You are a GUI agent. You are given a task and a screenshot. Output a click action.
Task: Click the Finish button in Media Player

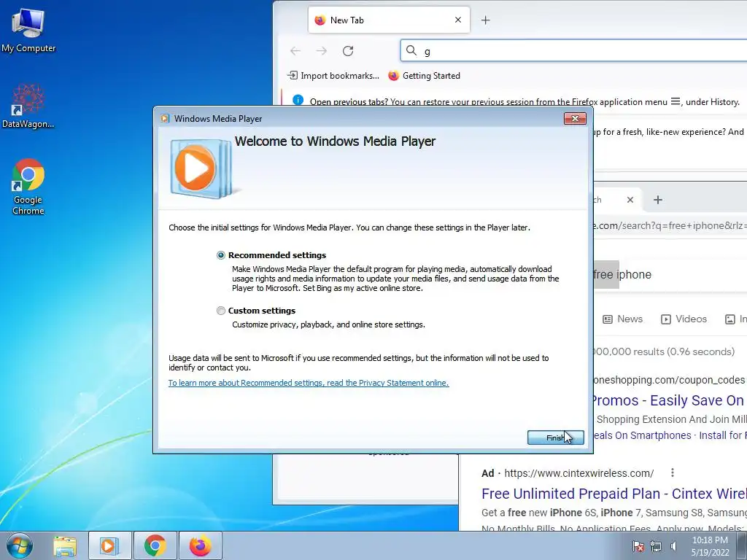(x=555, y=437)
